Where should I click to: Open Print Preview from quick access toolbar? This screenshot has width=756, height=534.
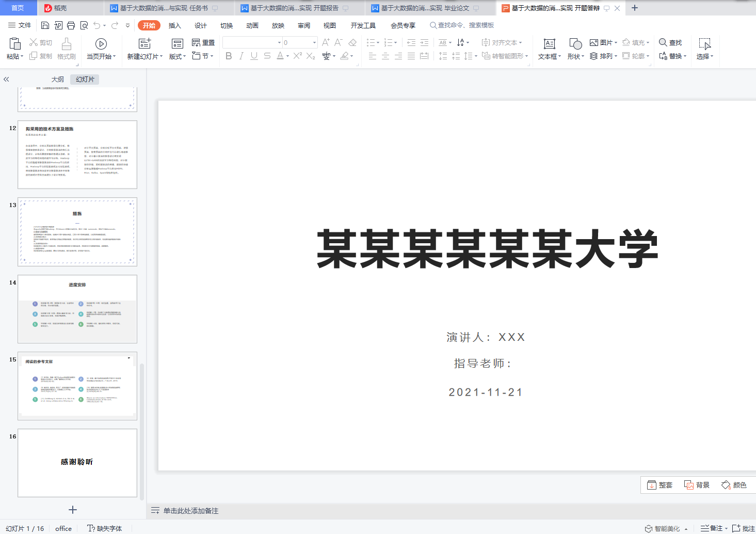tap(84, 25)
